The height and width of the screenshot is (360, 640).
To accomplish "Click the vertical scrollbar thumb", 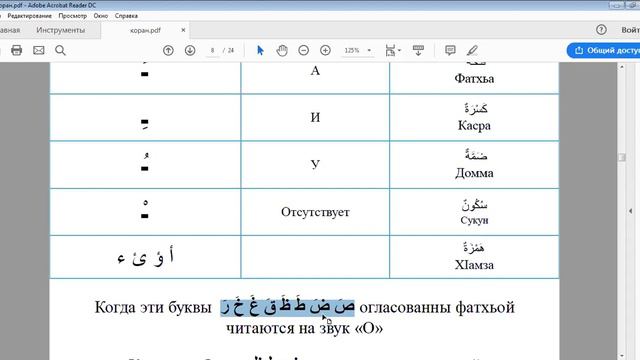I will click(622, 157).
